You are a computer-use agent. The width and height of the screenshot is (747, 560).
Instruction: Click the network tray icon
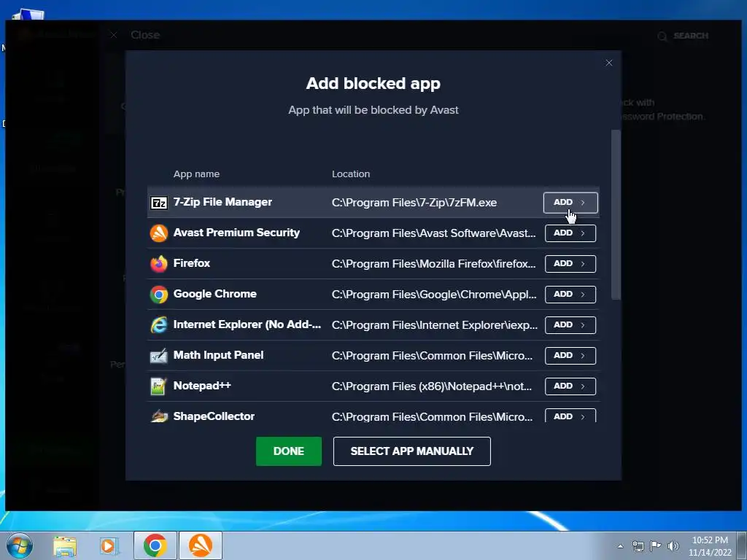pos(638,546)
